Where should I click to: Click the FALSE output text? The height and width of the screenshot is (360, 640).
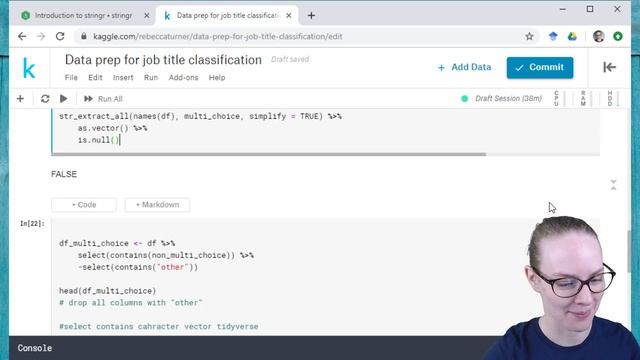tap(64, 174)
